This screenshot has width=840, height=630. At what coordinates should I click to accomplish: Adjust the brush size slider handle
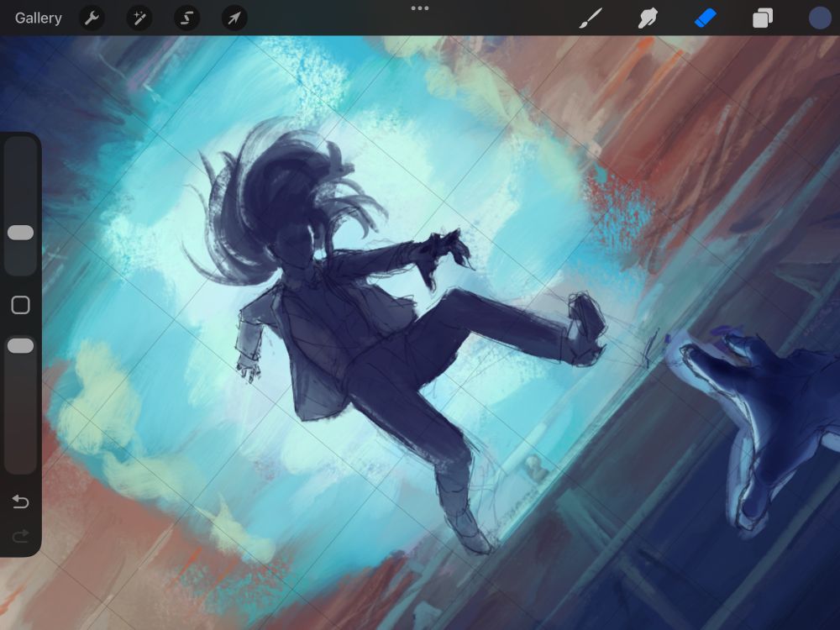coord(21,233)
